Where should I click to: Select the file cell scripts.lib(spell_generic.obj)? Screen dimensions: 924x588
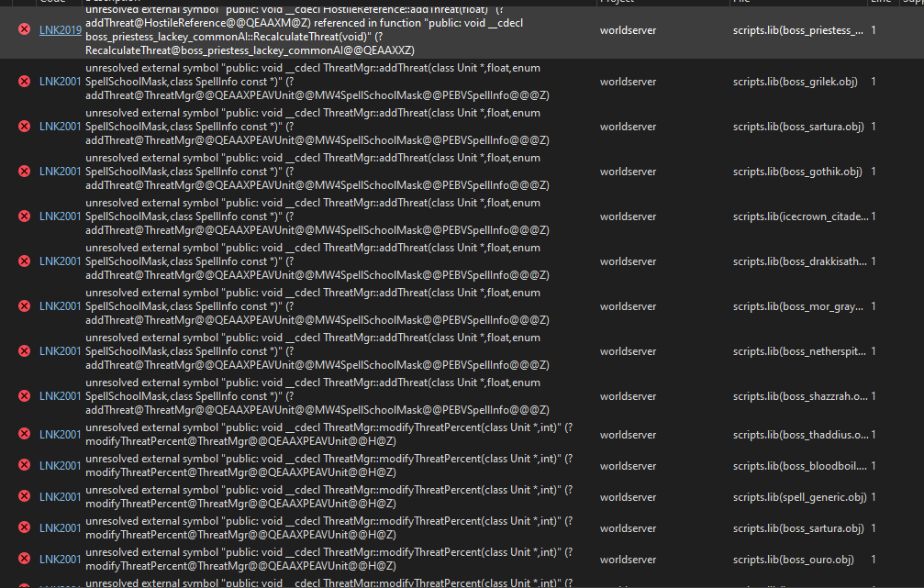coord(799,497)
